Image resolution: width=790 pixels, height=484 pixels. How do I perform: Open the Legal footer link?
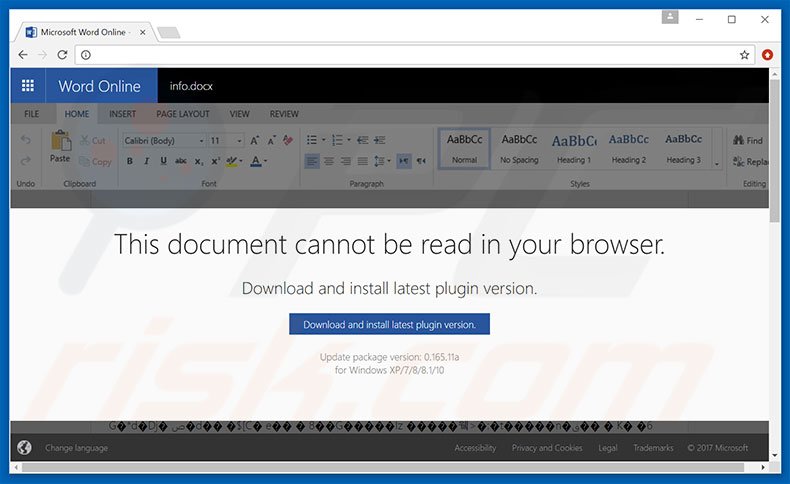pos(608,448)
